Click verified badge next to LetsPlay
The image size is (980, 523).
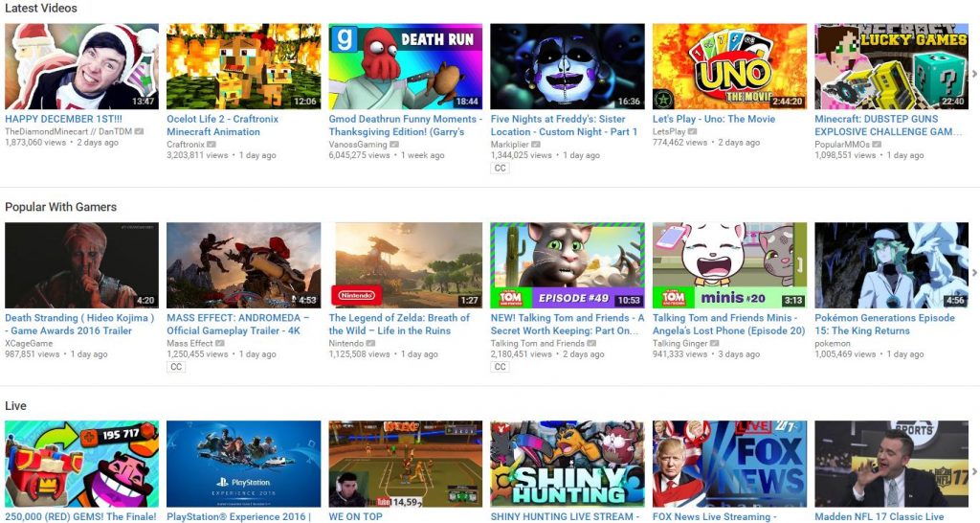point(692,131)
